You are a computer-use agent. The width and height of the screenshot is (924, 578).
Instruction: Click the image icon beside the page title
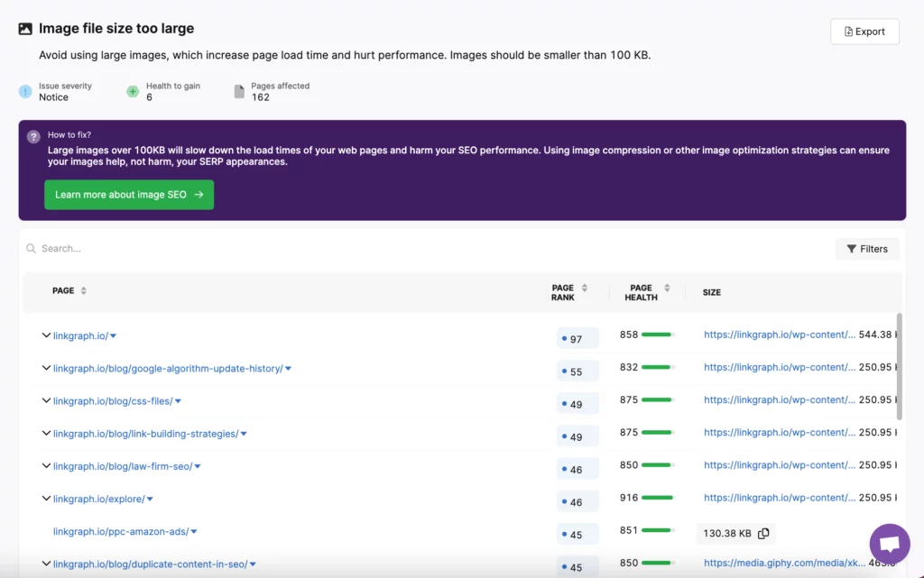coord(26,29)
